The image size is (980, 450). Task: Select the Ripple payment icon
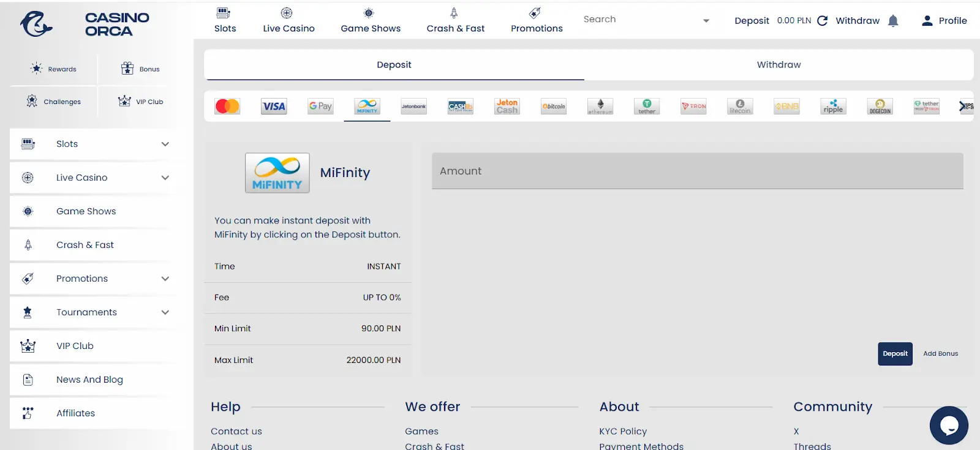[833, 107]
